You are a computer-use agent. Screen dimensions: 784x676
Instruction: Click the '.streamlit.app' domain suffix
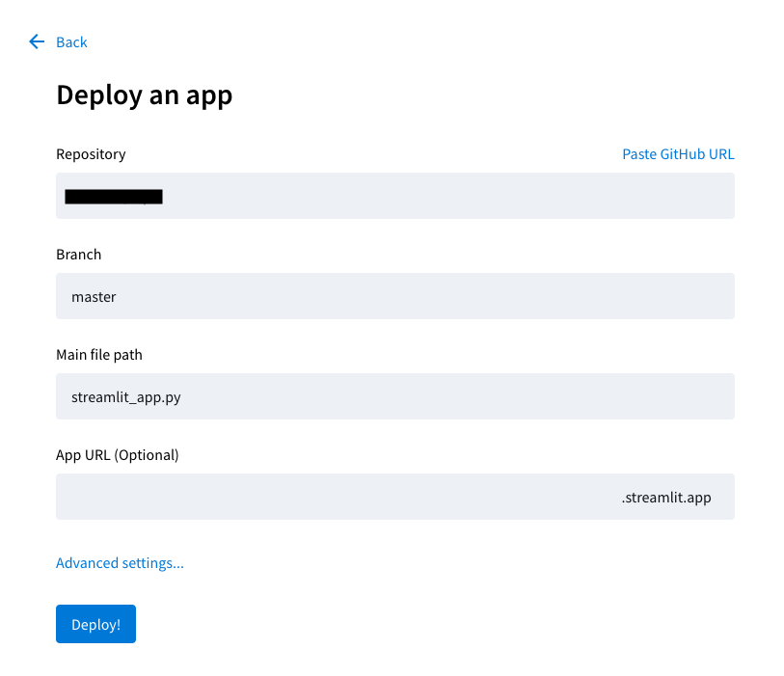(x=666, y=498)
